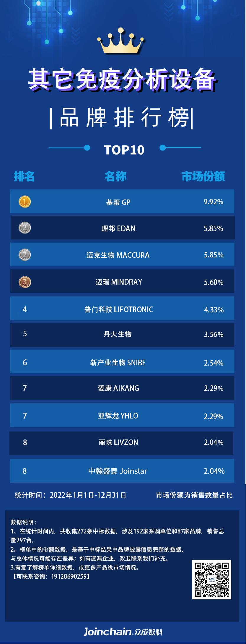Click the golden crown icon
The height and width of the screenshot is (644, 246).
pyautogui.click(x=121, y=41)
